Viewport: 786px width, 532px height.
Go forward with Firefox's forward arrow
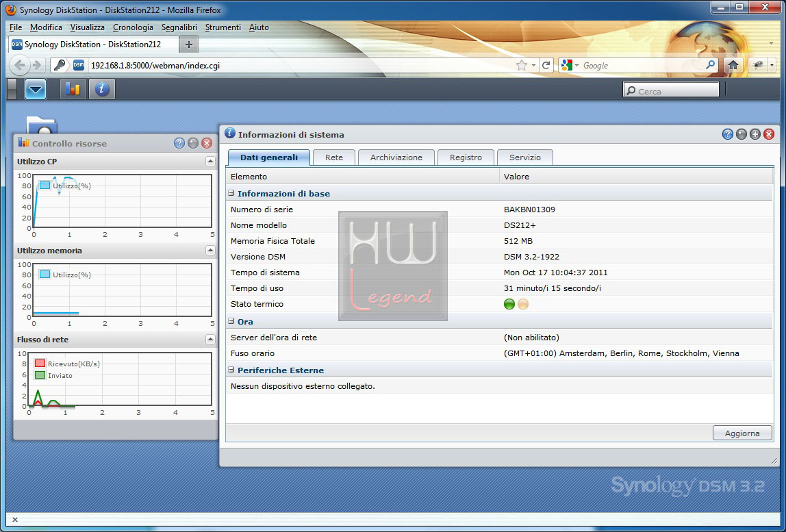coord(36,65)
